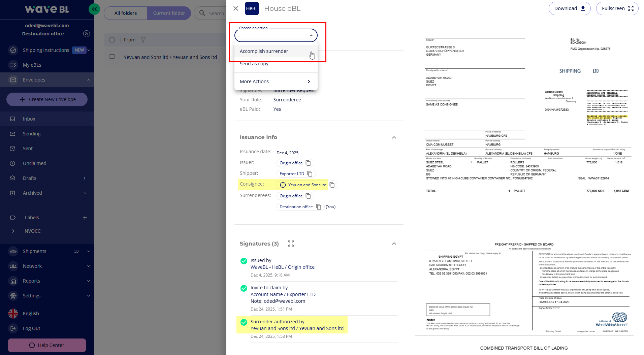Copy the Exporter LTD shipper value
The height and width of the screenshot is (355, 644).
tap(310, 174)
